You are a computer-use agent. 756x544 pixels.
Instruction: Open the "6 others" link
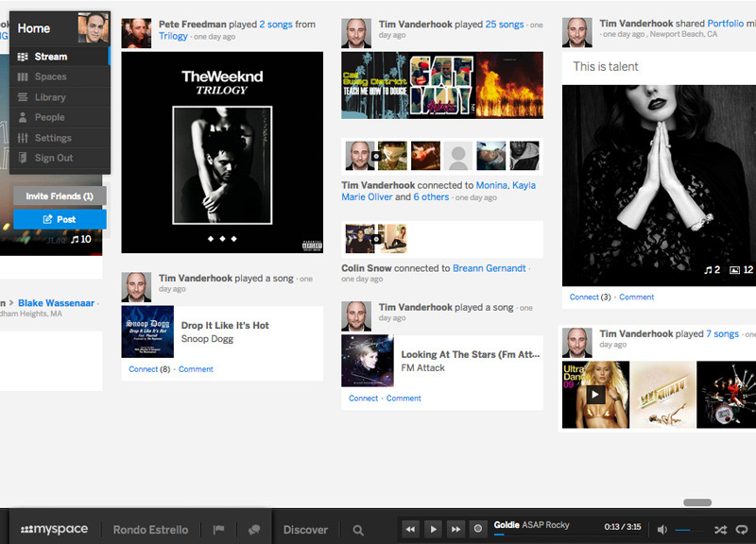tap(431, 196)
